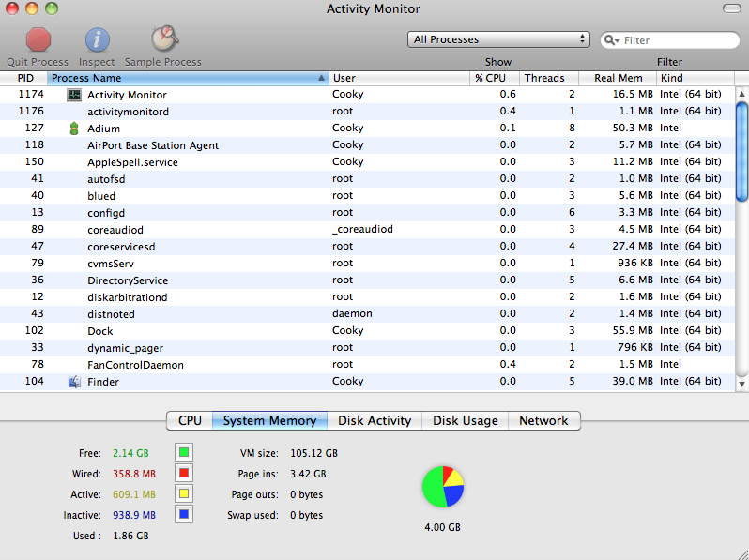Select the blued process row
The width and height of the screenshot is (749, 560).
point(367,196)
